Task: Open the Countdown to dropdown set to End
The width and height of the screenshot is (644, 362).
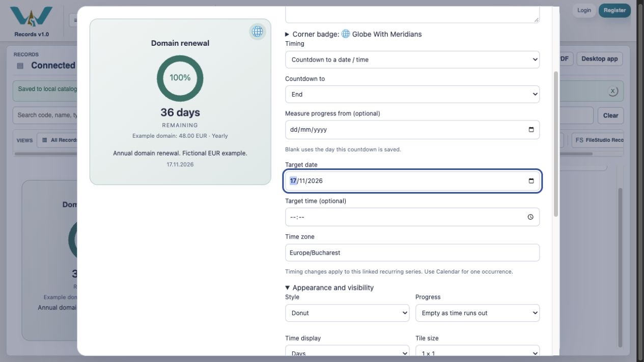Action: coord(412,94)
